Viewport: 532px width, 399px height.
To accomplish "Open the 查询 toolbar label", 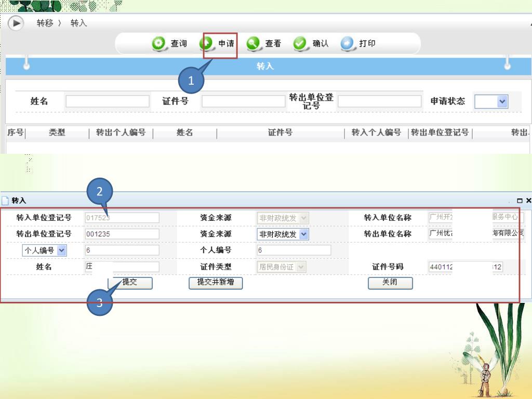I will [179, 44].
